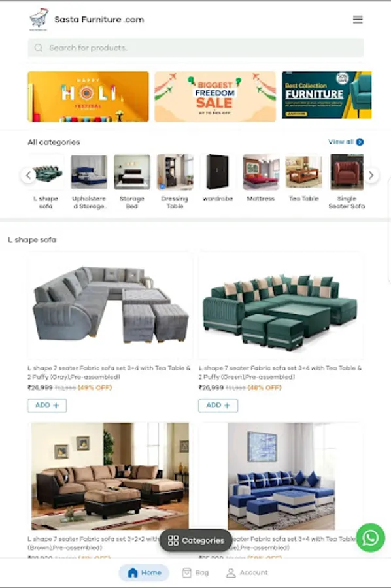The height and width of the screenshot is (588, 391).
Task: Open the blue L shape sofa image
Action: pyautogui.click(x=281, y=476)
